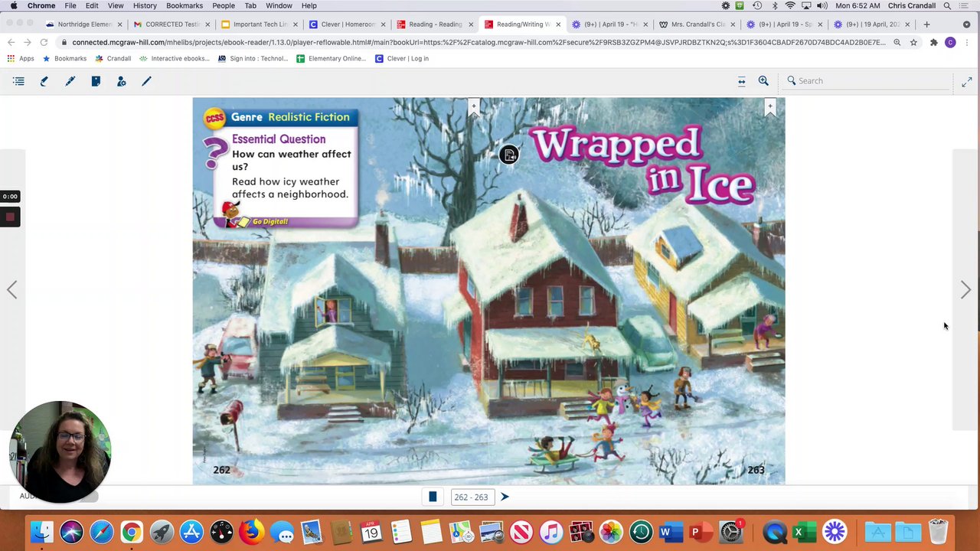
Task: Open the bookmark tool in ebook toolbar
Action: click(x=96, y=81)
